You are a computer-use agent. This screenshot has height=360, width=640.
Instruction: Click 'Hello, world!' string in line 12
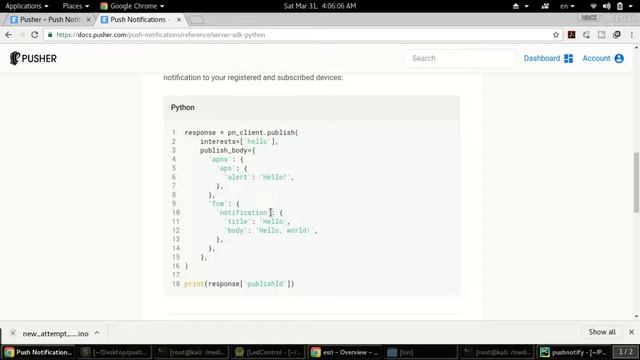pyautogui.click(x=285, y=231)
